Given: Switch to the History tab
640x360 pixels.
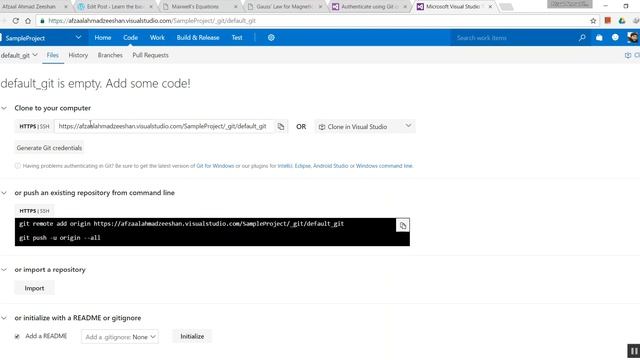Looking at the screenshot, I should [78, 55].
